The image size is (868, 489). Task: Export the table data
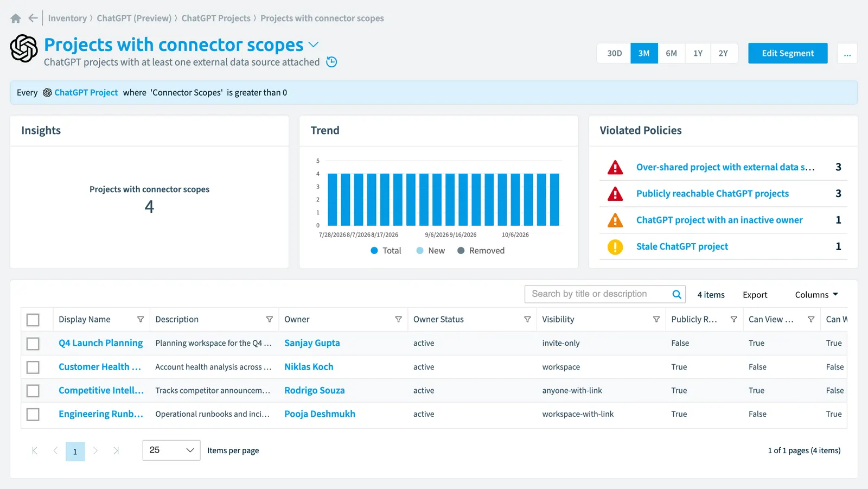(755, 295)
